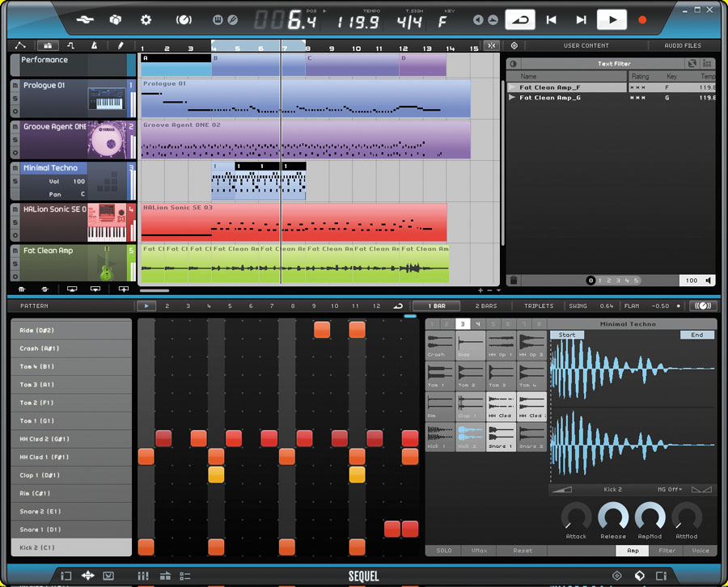Select the Amp tab in the pad editor
728x587 pixels.
point(633,551)
